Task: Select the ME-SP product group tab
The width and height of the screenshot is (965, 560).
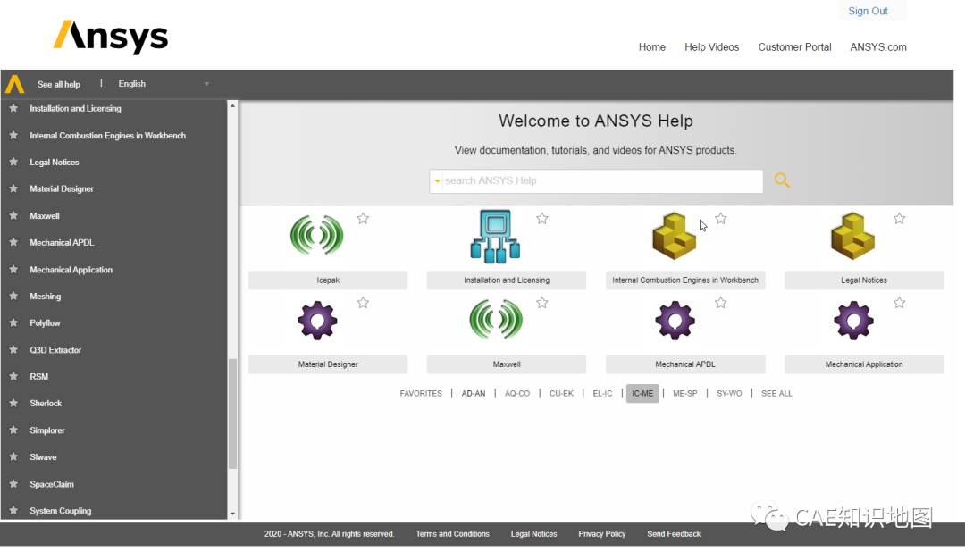Action: pos(684,393)
